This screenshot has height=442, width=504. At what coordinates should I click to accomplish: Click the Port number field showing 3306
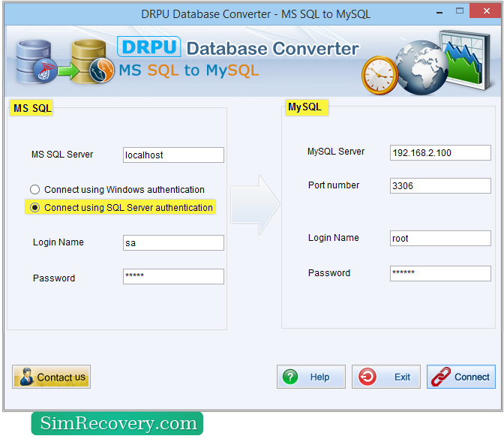coord(440,185)
